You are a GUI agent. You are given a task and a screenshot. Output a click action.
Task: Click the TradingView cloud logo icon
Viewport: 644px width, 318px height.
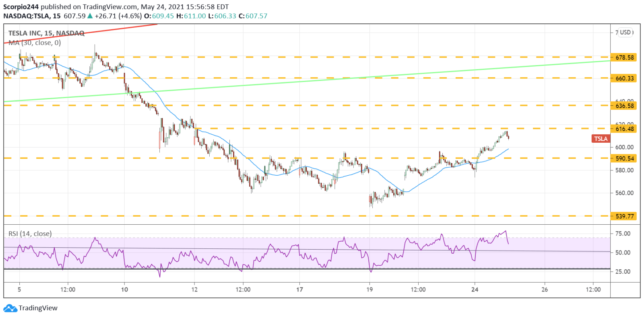(10, 308)
